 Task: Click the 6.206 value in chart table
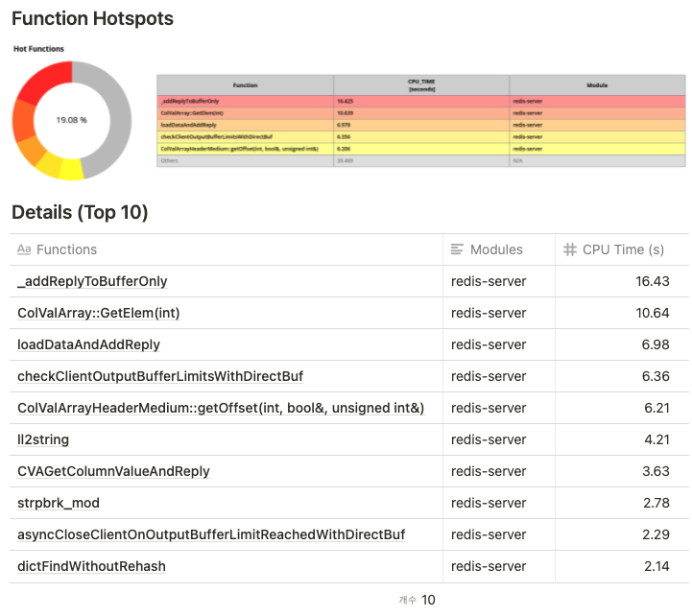344,149
